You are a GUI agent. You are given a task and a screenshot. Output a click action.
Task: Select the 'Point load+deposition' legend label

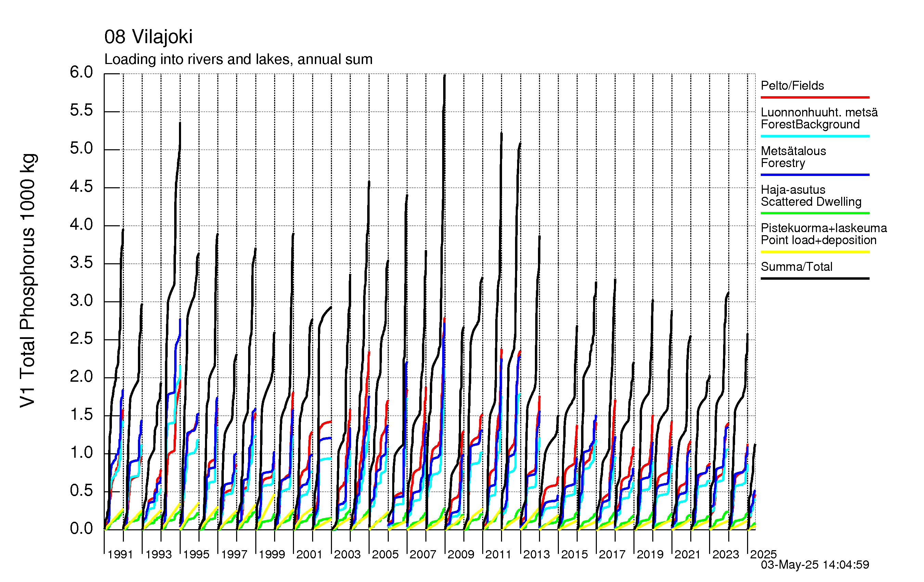coord(819,240)
